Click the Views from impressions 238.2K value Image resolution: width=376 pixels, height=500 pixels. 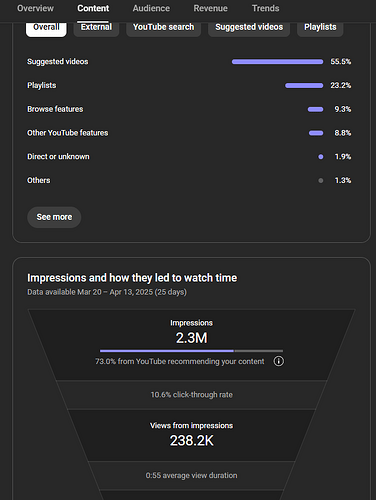[x=192, y=441]
